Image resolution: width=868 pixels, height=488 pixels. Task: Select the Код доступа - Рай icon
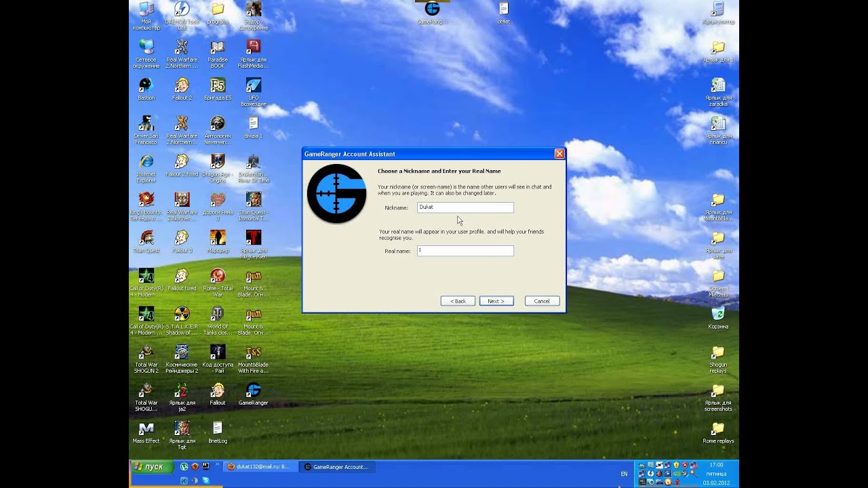(218, 359)
